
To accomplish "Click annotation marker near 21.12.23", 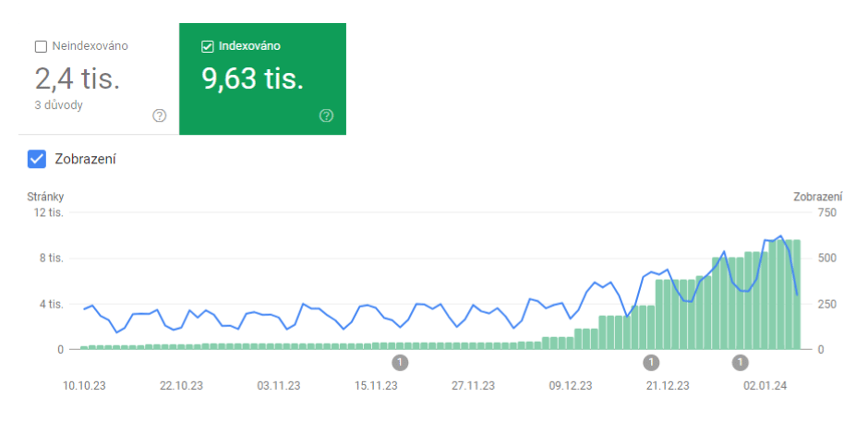I will click(651, 363).
